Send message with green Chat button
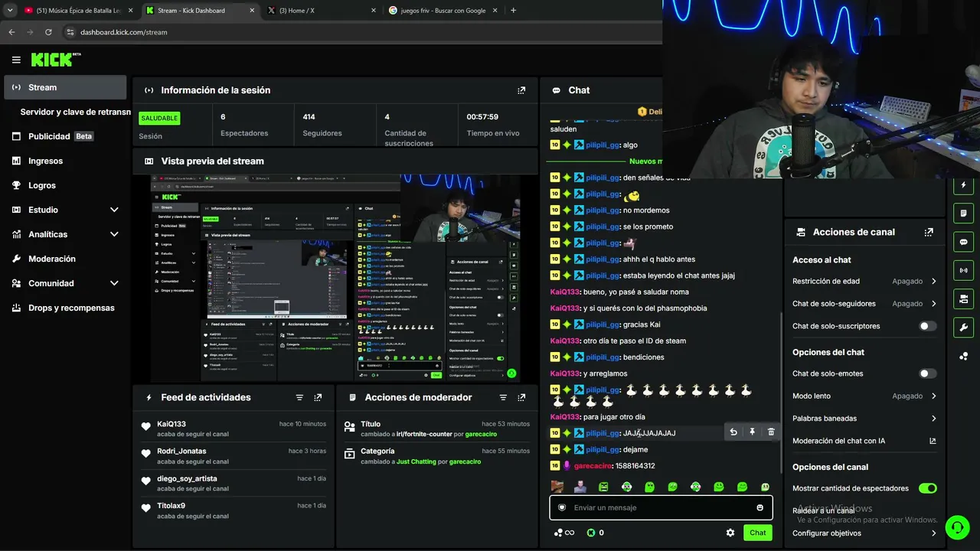This screenshot has width=980, height=551. tap(757, 533)
